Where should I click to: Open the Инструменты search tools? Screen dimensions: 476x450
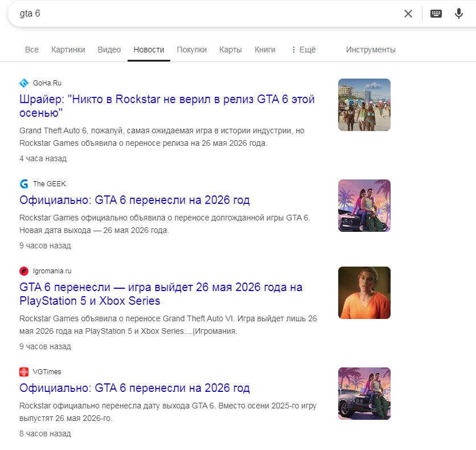[371, 50]
